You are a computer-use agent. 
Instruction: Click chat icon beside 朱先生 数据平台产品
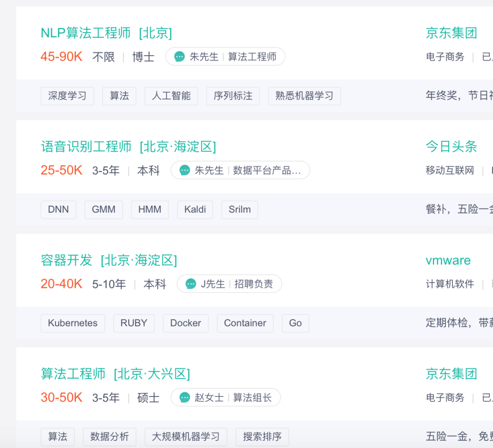(185, 170)
